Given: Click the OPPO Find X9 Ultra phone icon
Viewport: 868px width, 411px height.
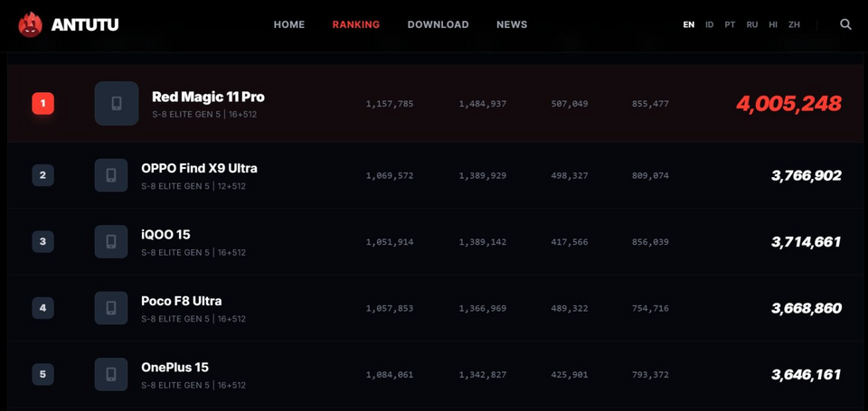Looking at the screenshot, I should [111, 175].
